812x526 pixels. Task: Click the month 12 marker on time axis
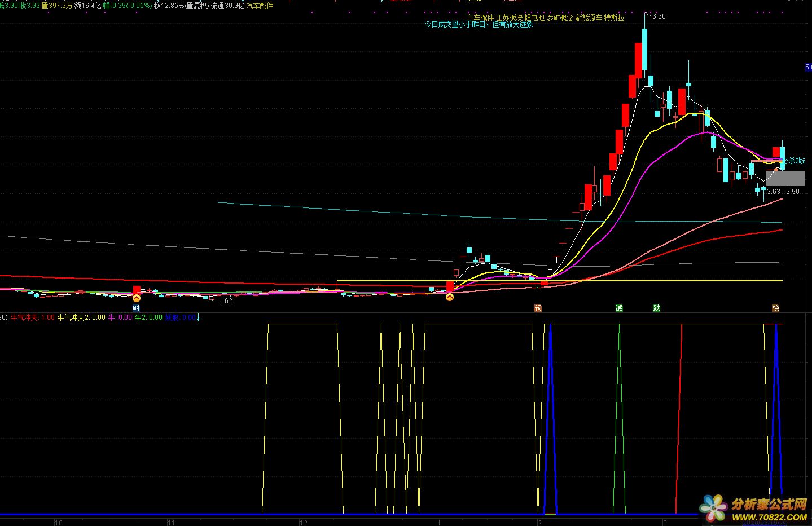(303, 522)
